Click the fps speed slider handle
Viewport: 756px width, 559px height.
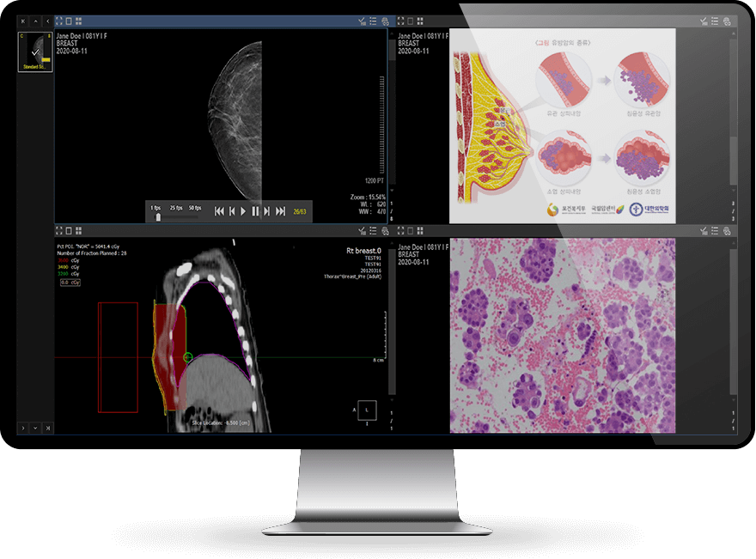158,217
